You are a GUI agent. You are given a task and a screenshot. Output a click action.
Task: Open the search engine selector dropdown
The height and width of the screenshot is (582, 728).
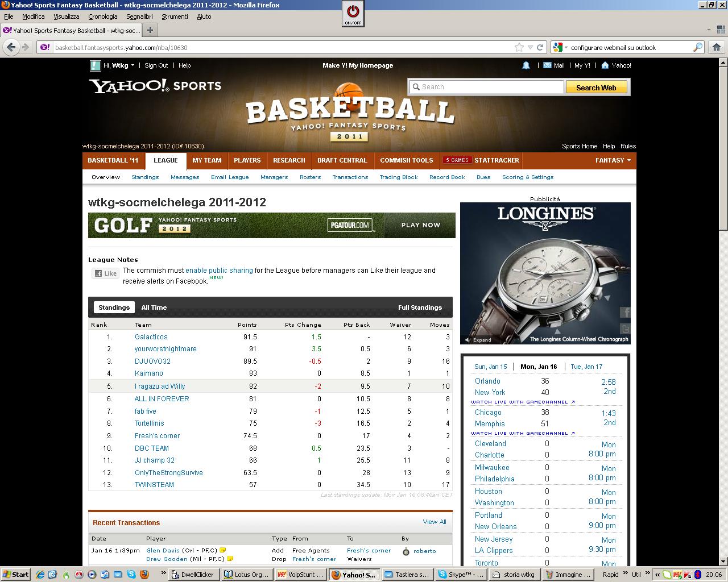click(x=560, y=48)
